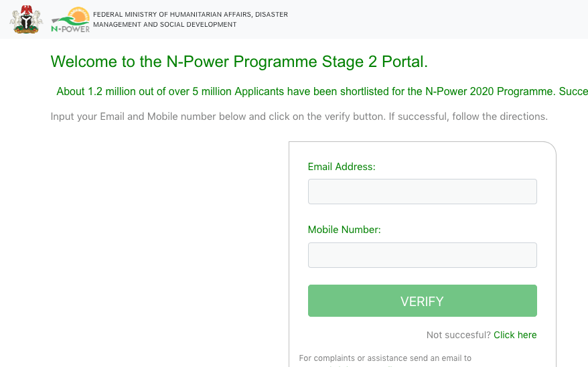Click 'N-Power 2020 Programme' in the announcement
Image resolution: width=588 pixels, height=367 pixels.
tap(490, 91)
